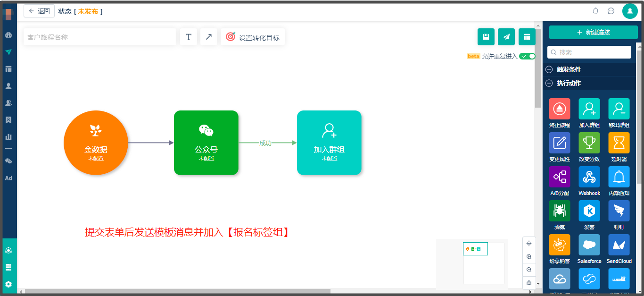Click the canvas horizontal scrollbar
The width and height of the screenshot is (644, 296).
click(x=178, y=291)
